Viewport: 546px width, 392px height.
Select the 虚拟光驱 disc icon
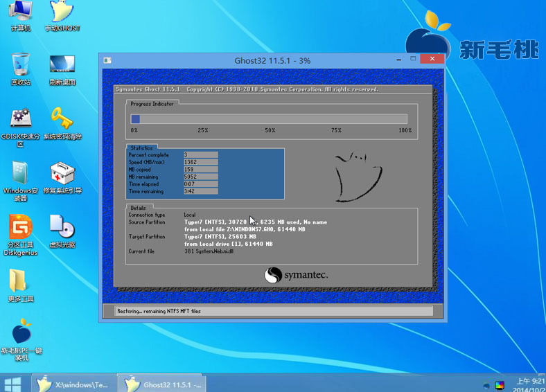coord(62,231)
